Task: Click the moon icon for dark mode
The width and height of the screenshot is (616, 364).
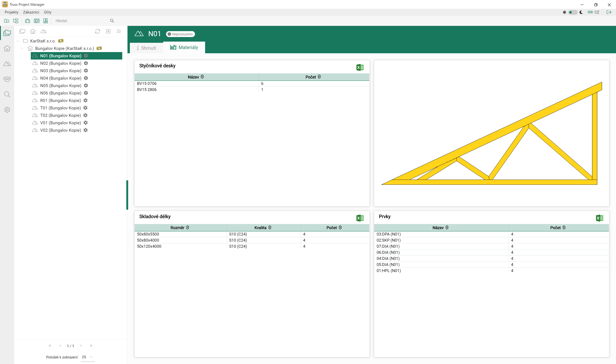Action: (581, 12)
